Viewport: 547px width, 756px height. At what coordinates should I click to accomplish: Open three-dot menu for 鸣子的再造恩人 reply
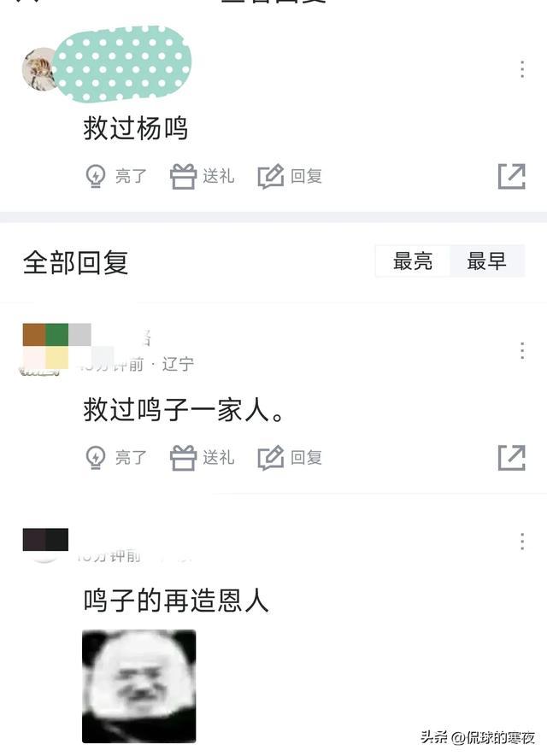(522, 542)
